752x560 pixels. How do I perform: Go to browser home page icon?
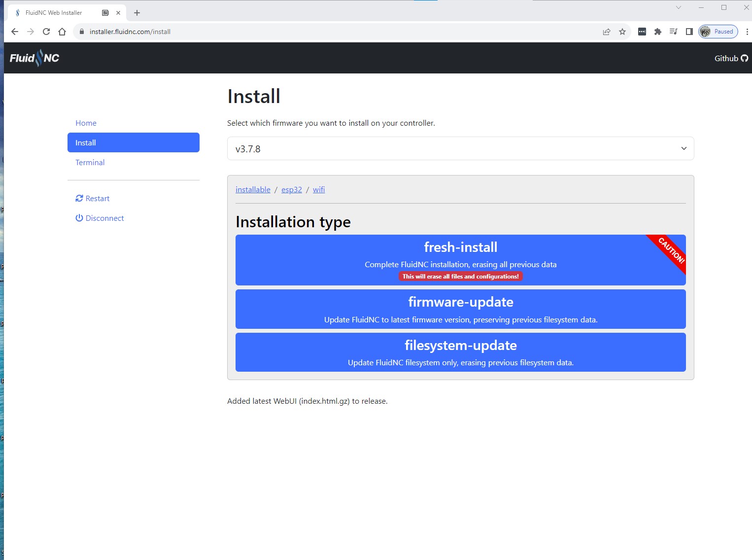pos(62,32)
